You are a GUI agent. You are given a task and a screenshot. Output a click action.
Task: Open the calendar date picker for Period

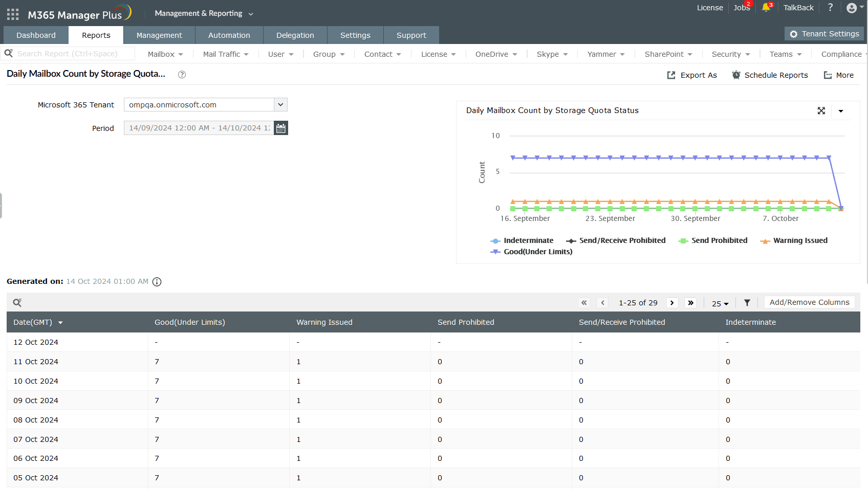click(x=280, y=128)
